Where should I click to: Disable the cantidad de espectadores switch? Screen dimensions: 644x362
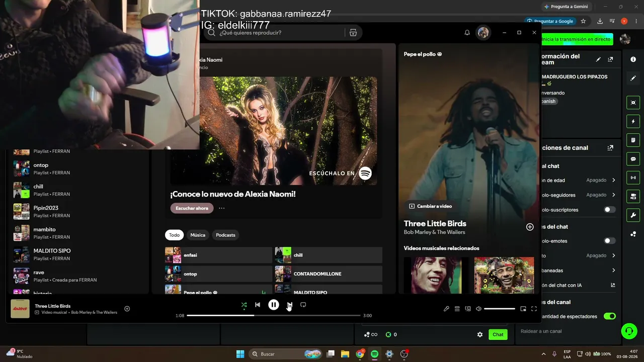pyautogui.click(x=609, y=316)
